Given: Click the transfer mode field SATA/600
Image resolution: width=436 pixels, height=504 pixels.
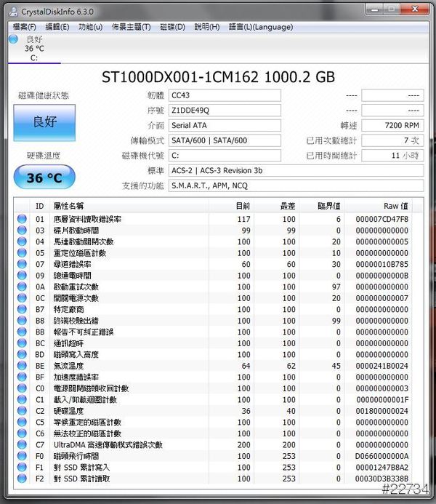Looking at the screenshot, I should (225, 140).
